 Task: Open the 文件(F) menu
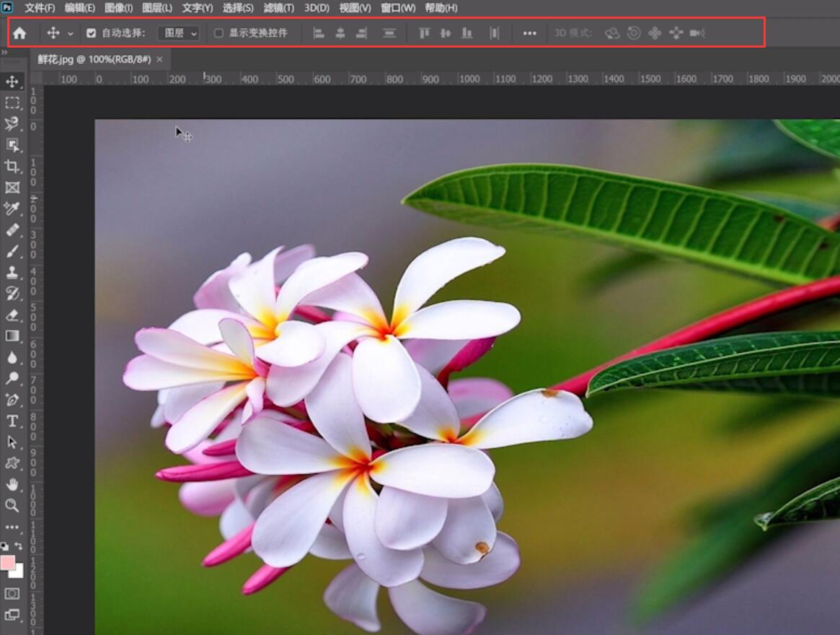40,8
